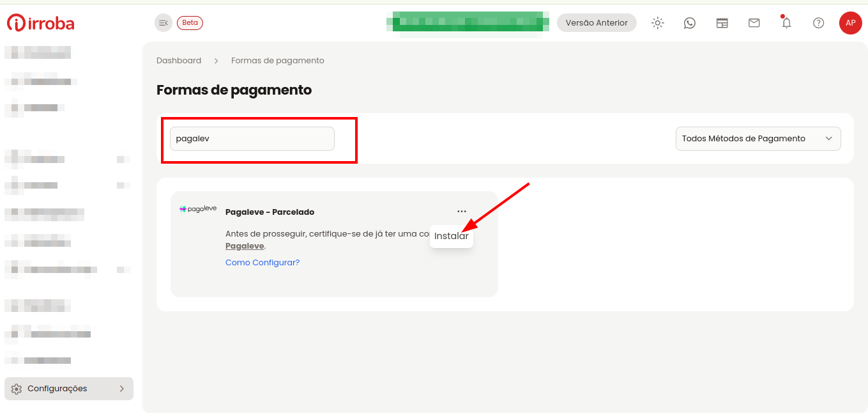Image resolution: width=868 pixels, height=413 pixels.
Task: Click the Formas de pagamento page heading
Action: (x=234, y=90)
